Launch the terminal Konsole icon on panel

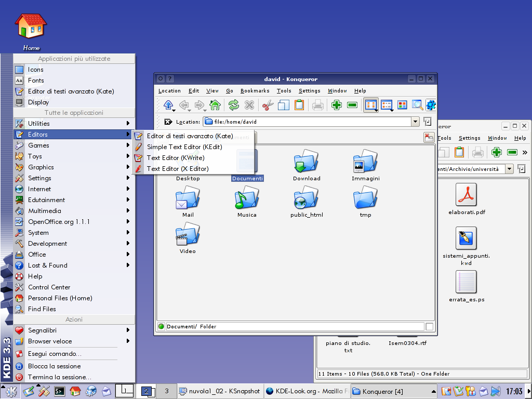pos(60,392)
